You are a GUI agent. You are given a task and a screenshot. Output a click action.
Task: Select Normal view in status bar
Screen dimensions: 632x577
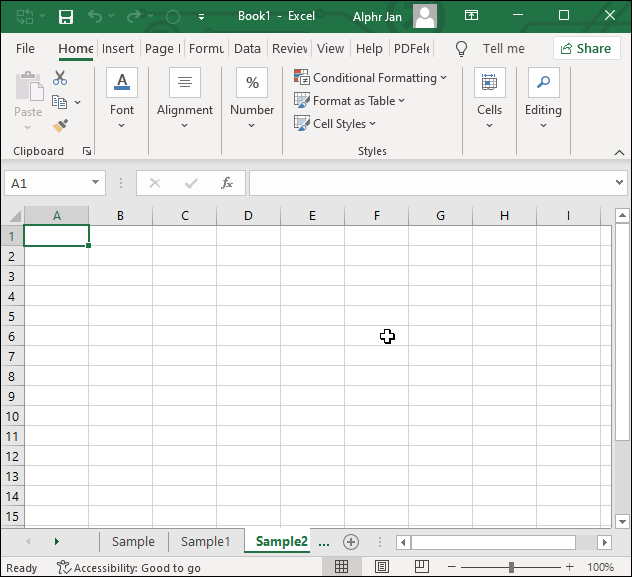click(341, 567)
